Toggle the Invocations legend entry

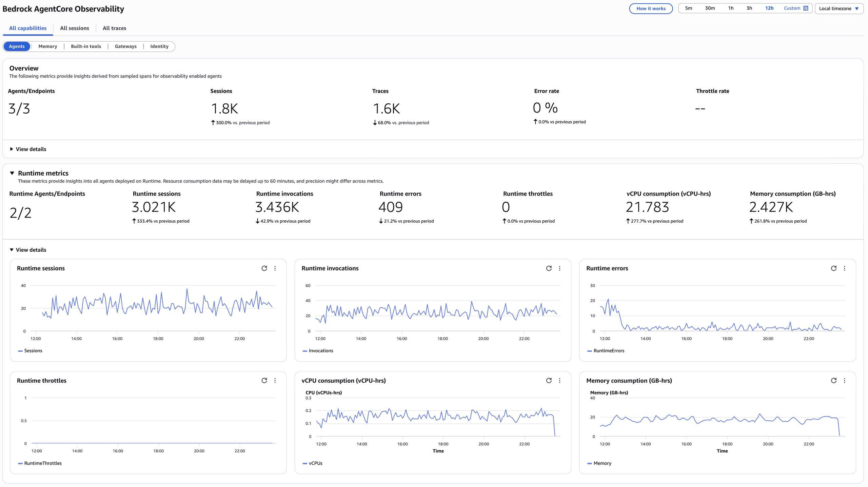[318, 351]
